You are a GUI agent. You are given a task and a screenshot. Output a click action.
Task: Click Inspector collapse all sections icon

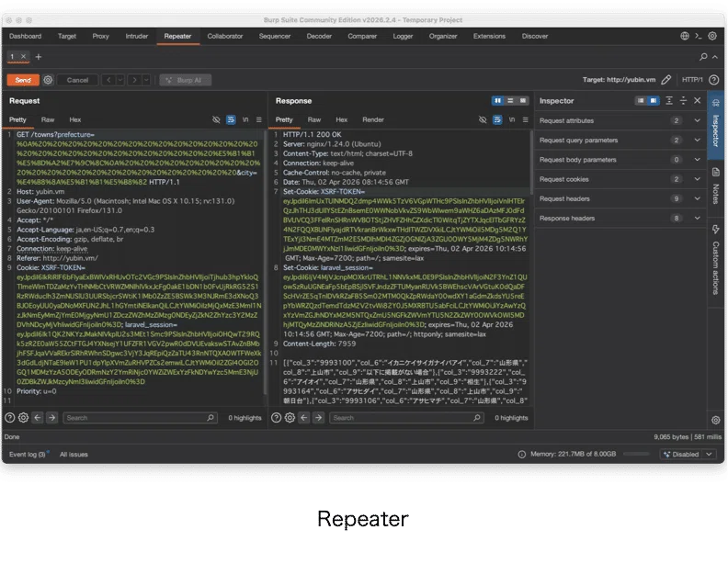pos(684,101)
